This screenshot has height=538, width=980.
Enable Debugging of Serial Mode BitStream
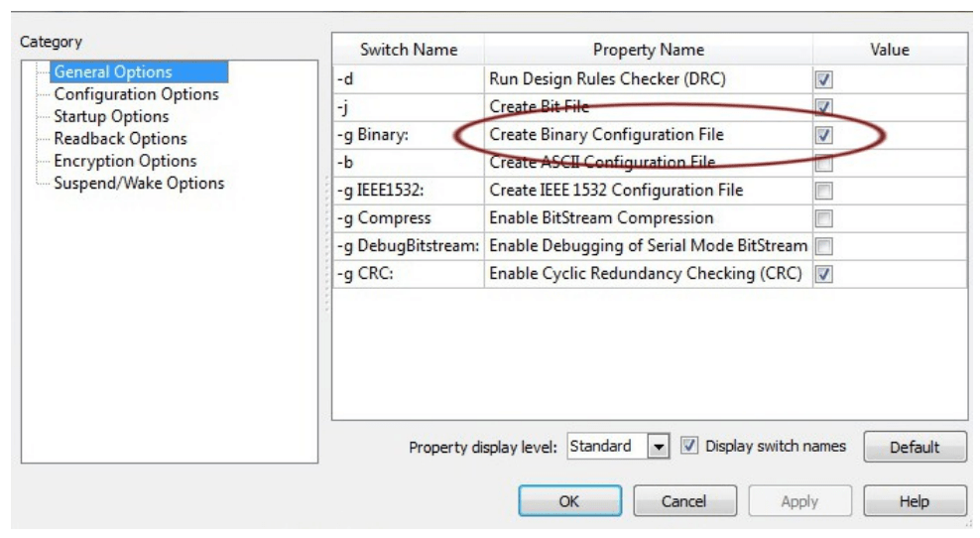click(823, 246)
